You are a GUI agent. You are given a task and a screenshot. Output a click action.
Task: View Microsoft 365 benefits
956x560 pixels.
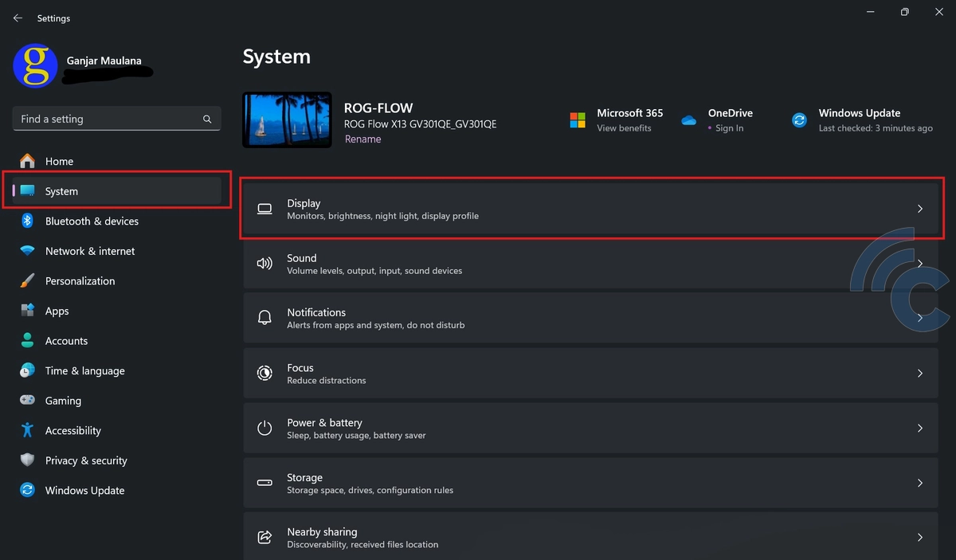pyautogui.click(x=624, y=128)
